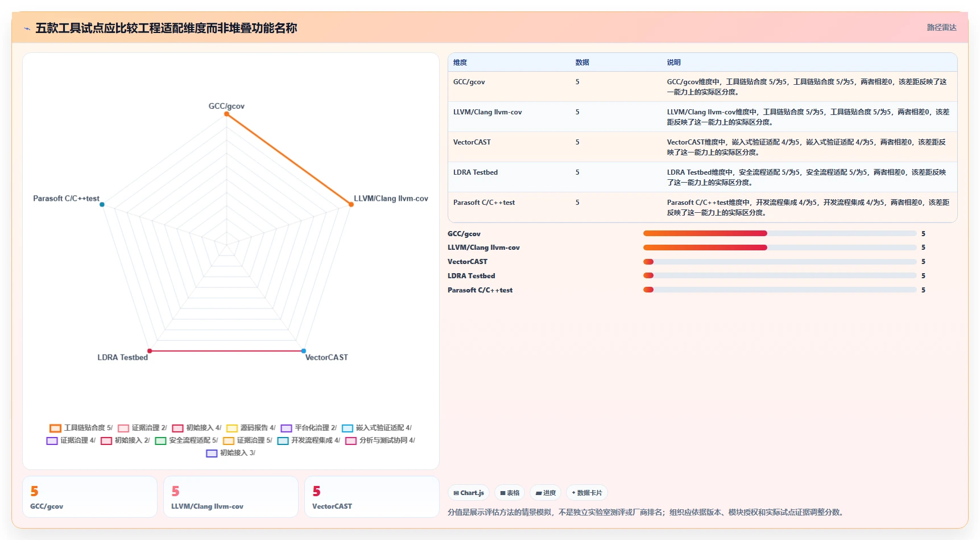Select the GCC/gcov table row name
The width and height of the screenshot is (980, 540).
[x=469, y=82]
